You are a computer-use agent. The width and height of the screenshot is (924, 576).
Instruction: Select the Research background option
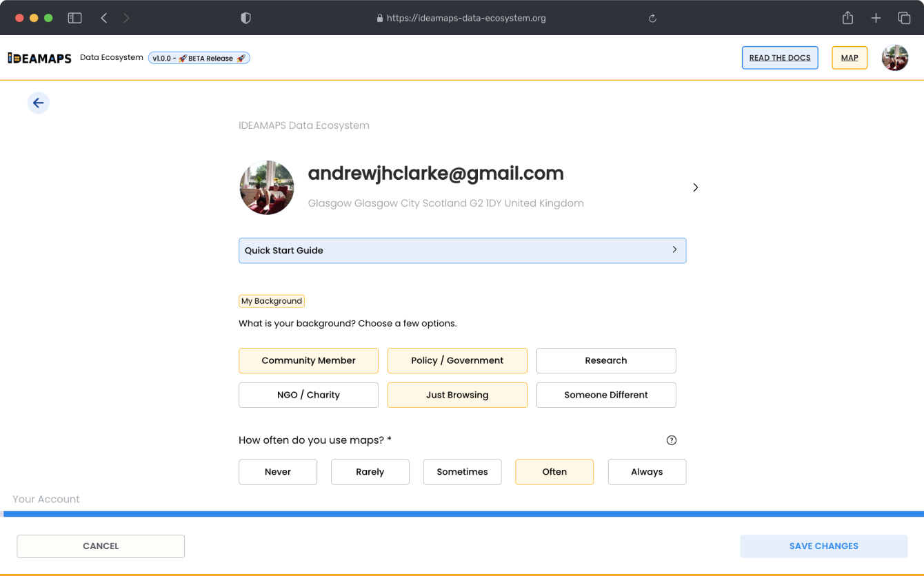tap(605, 360)
